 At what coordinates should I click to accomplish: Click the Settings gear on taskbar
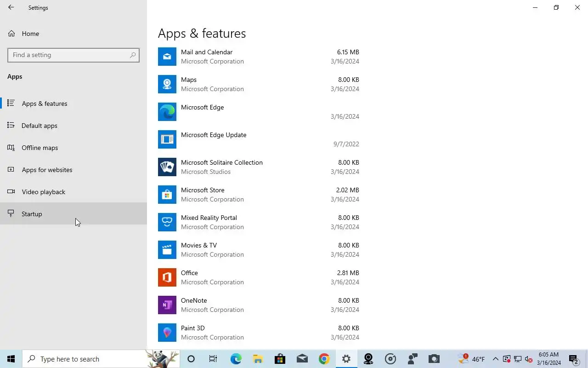tap(346, 359)
